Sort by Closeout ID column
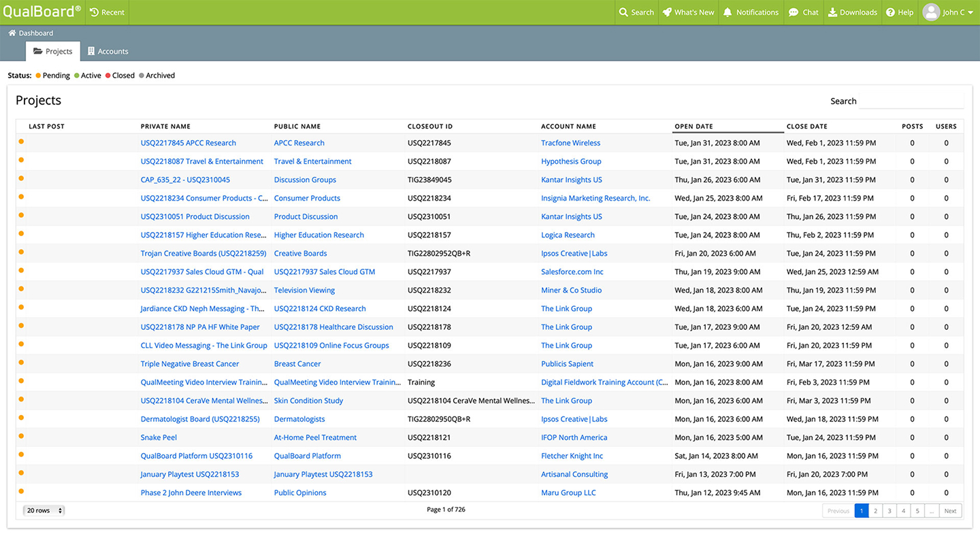This screenshot has height=551, width=980. [430, 127]
